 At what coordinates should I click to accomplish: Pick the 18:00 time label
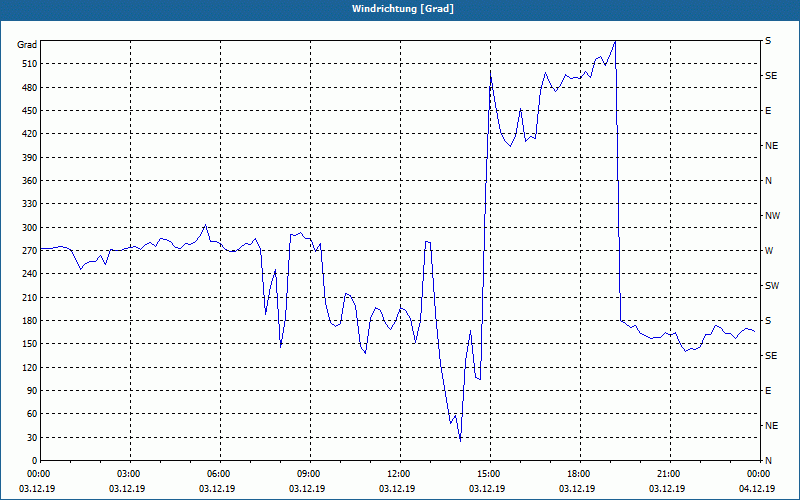[581, 474]
